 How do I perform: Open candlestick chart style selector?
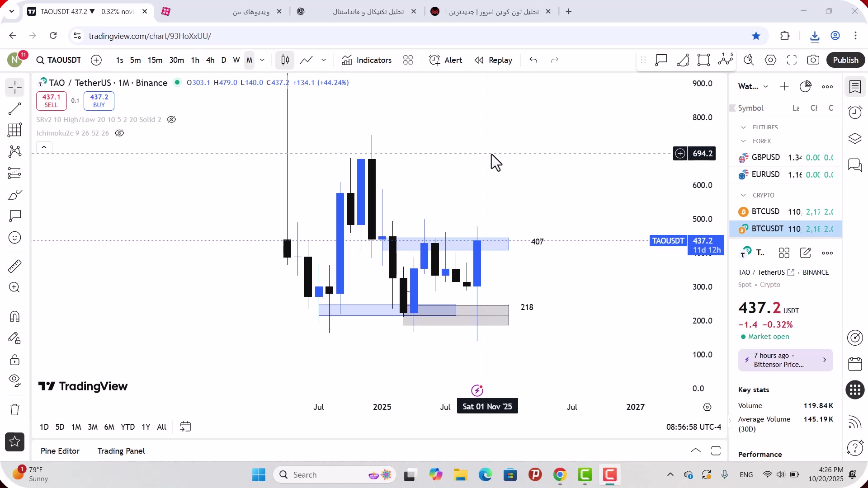click(x=285, y=60)
